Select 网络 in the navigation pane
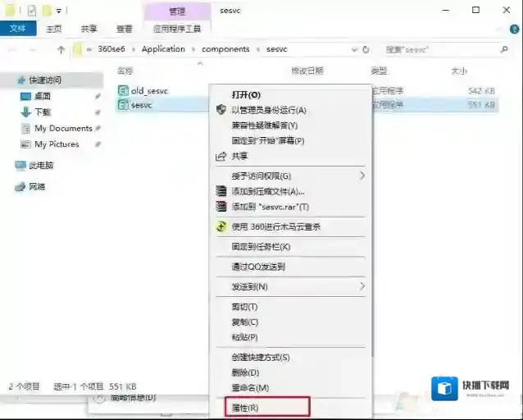 [x=37, y=186]
